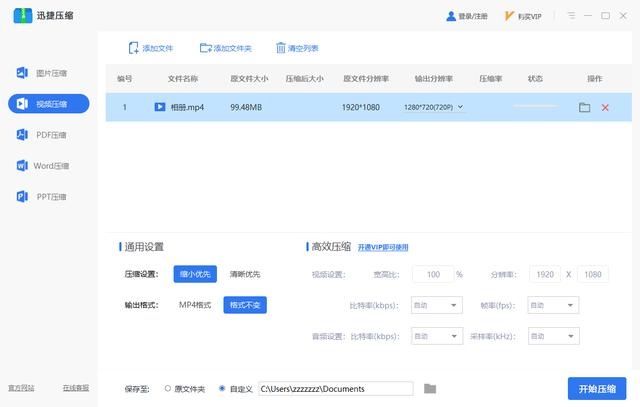Remove 相册.mp4 with the red X

(605, 107)
